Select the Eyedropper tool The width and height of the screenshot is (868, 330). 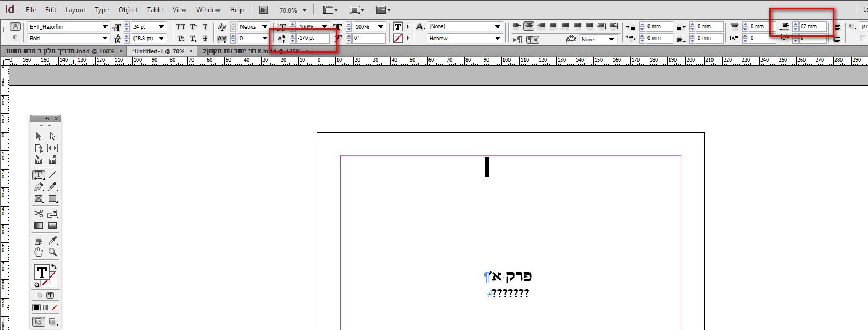pyautogui.click(x=52, y=240)
